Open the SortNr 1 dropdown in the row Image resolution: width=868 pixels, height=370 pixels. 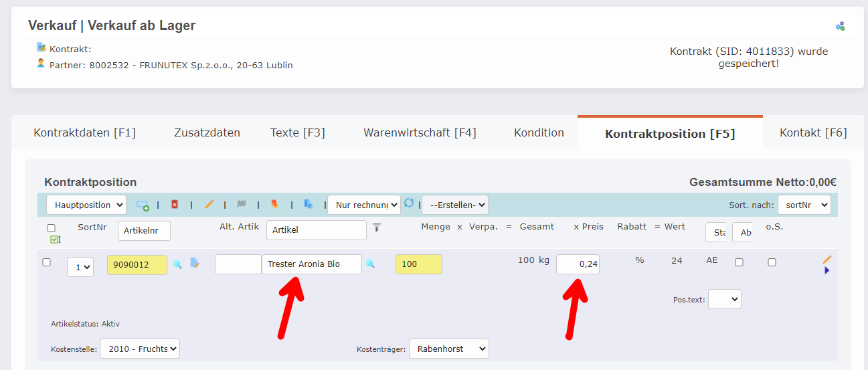80,266
